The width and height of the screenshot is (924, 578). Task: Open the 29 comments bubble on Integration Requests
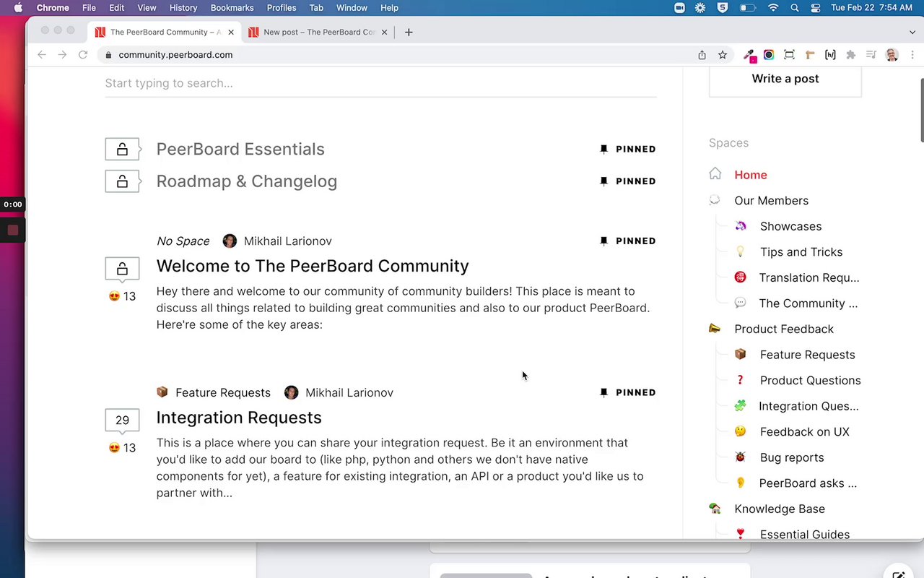point(122,420)
